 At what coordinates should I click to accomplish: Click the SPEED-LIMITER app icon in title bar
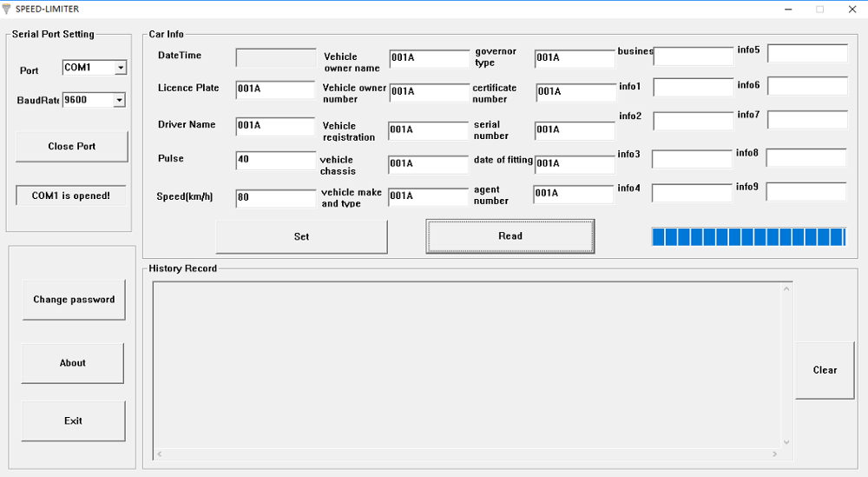point(8,9)
